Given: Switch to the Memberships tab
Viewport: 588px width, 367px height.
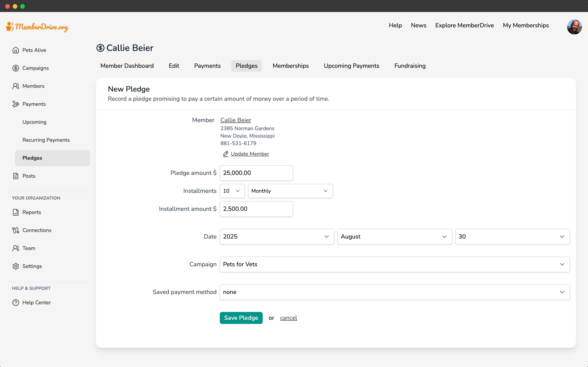Looking at the screenshot, I should pos(291,66).
